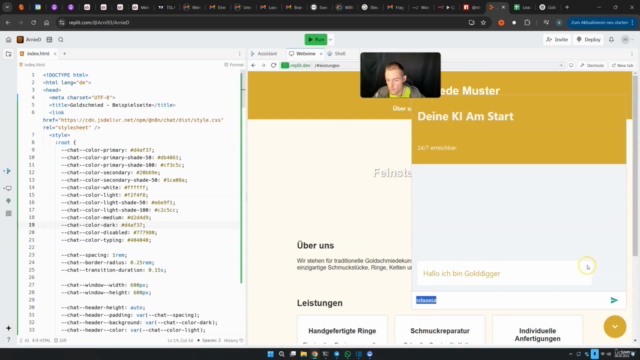The image size is (640, 360).
Task: Open notifications bell icon
Action: pos(611,40)
